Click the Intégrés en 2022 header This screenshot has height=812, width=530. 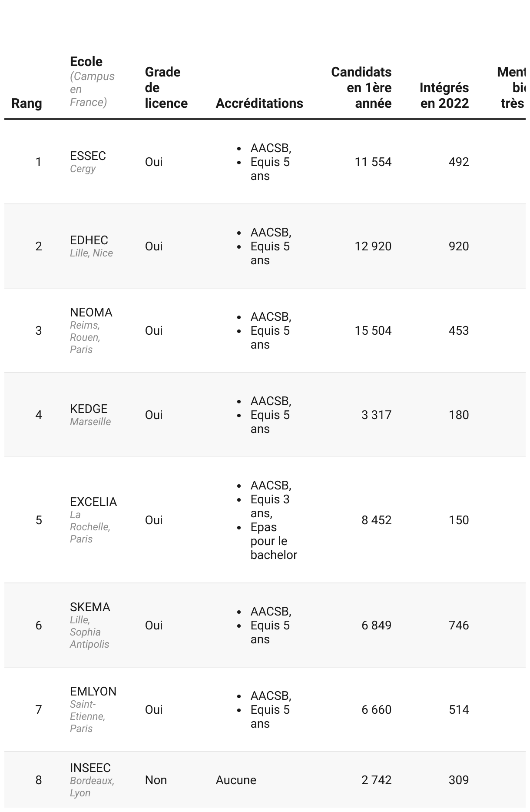tap(444, 96)
